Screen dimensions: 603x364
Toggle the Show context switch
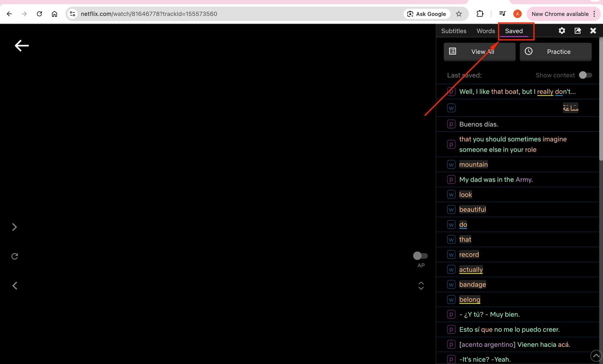(x=585, y=75)
